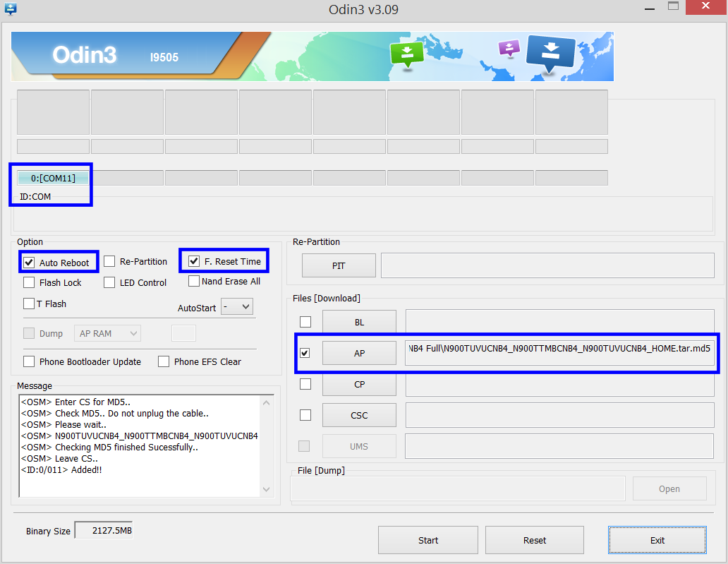Click the purple download bubble icon in banner

click(509, 48)
